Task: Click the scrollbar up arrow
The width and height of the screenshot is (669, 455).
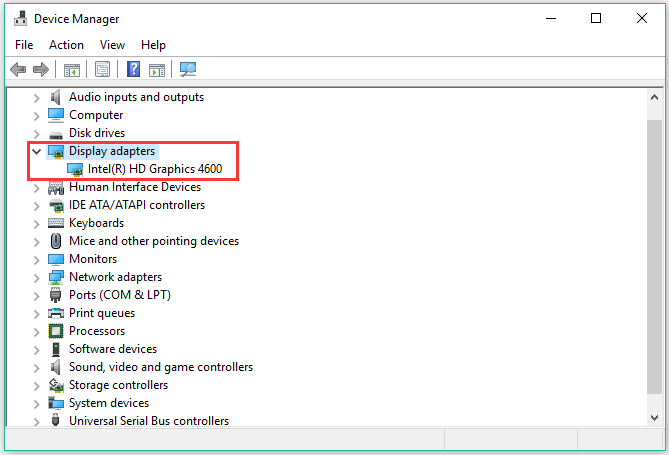Action: click(654, 97)
